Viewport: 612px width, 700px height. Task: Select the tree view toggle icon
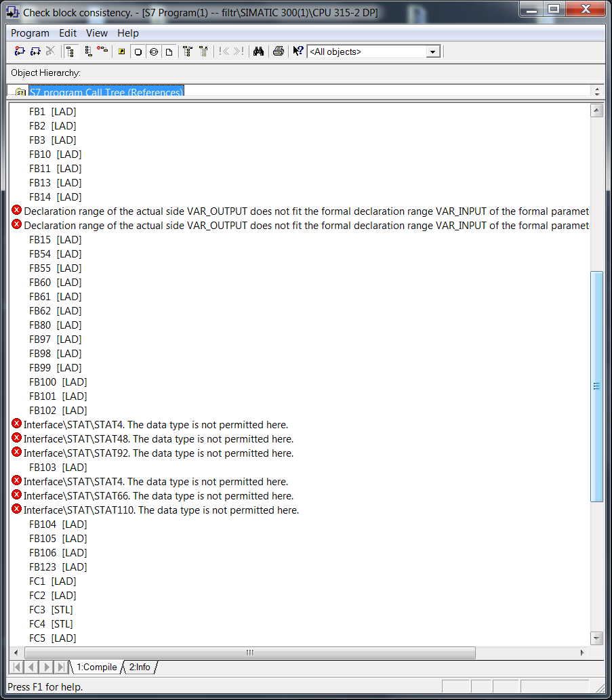coord(70,52)
